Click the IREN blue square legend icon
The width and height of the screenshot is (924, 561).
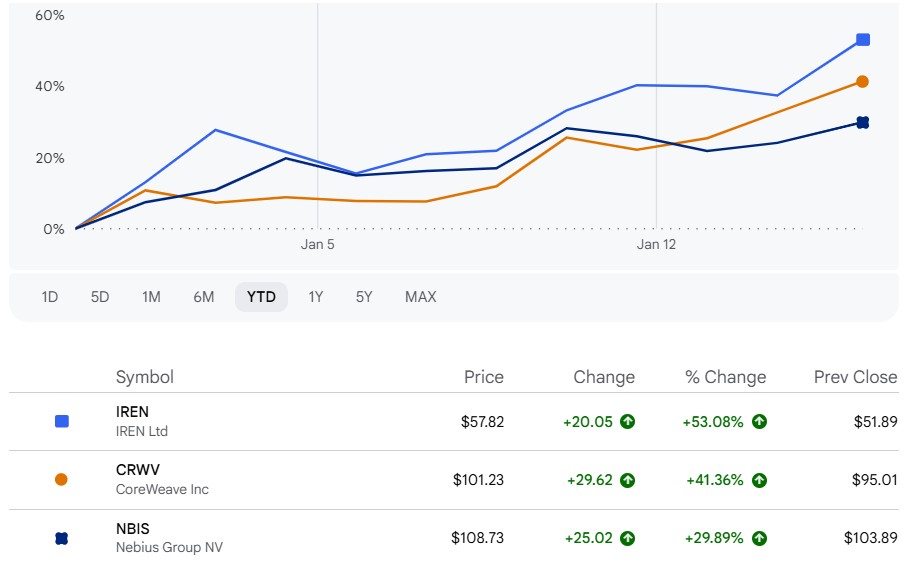coord(62,421)
